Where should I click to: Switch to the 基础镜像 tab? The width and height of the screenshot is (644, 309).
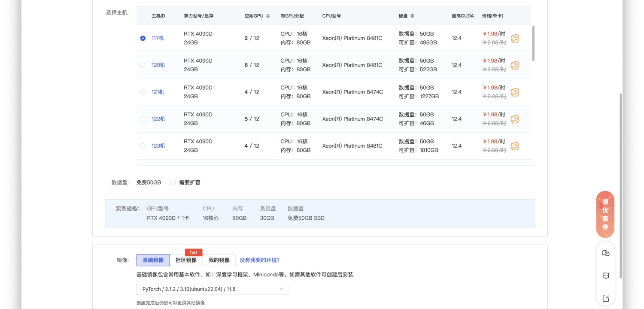click(x=153, y=260)
